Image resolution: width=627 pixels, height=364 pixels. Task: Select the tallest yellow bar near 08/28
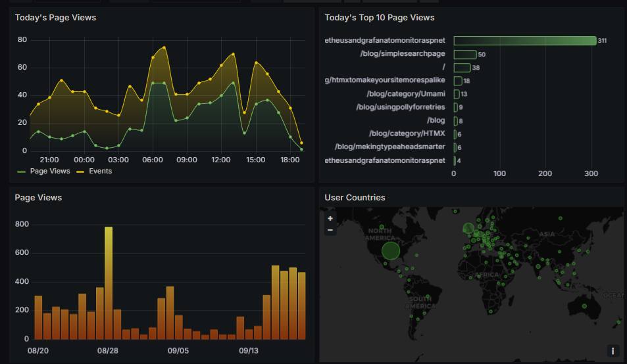[x=109, y=283]
